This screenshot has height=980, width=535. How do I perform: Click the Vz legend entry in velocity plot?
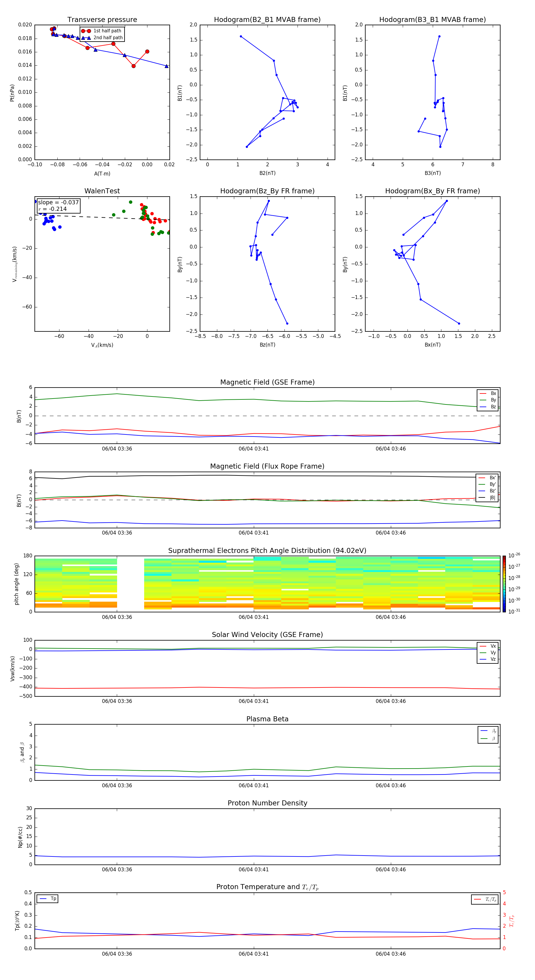pos(488,659)
